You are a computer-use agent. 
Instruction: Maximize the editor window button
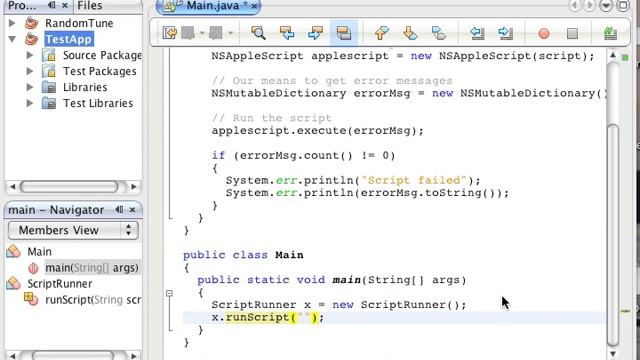623,5
